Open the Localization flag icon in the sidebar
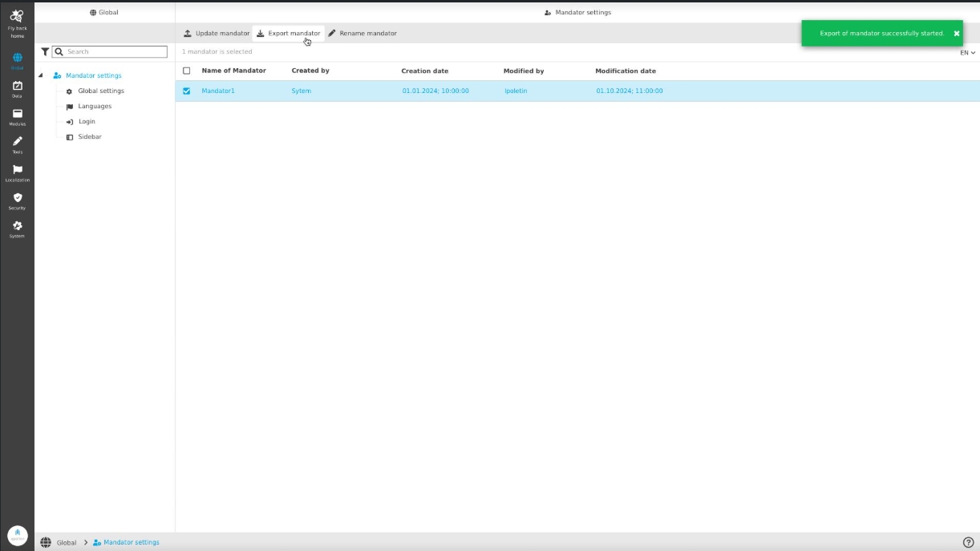The width and height of the screenshot is (980, 551). (x=18, y=169)
